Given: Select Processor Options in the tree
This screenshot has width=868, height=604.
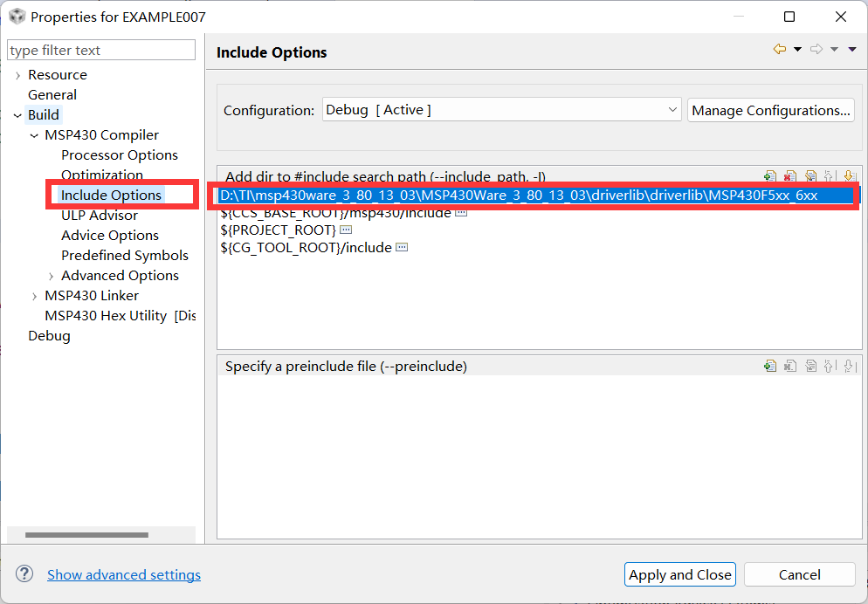Looking at the screenshot, I should [x=119, y=155].
